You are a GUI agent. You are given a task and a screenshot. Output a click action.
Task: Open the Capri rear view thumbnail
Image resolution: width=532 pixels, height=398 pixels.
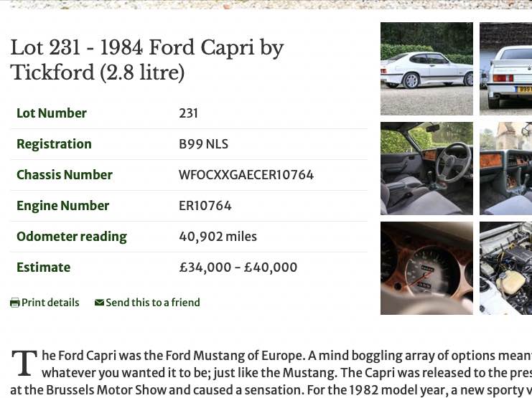505,69
